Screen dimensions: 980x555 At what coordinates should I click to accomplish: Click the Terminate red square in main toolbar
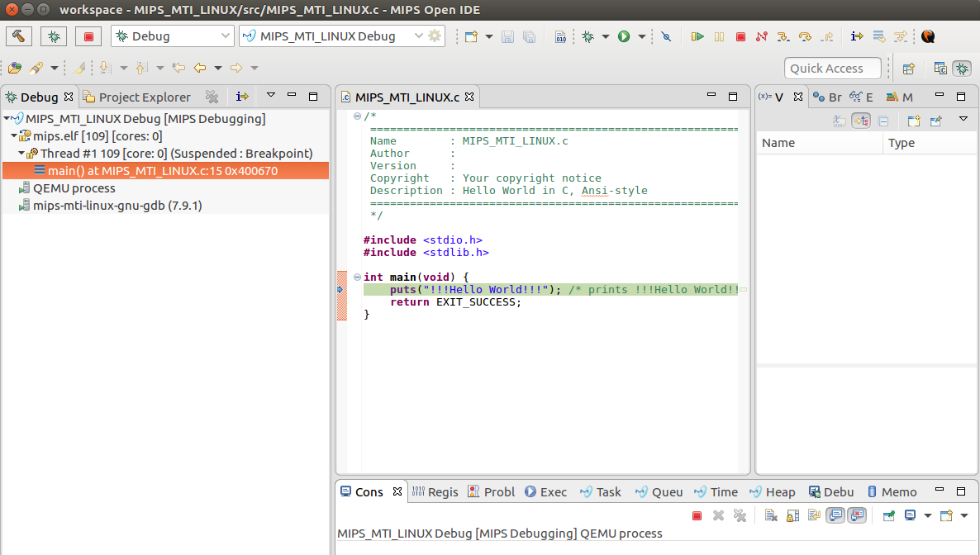[x=740, y=37]
